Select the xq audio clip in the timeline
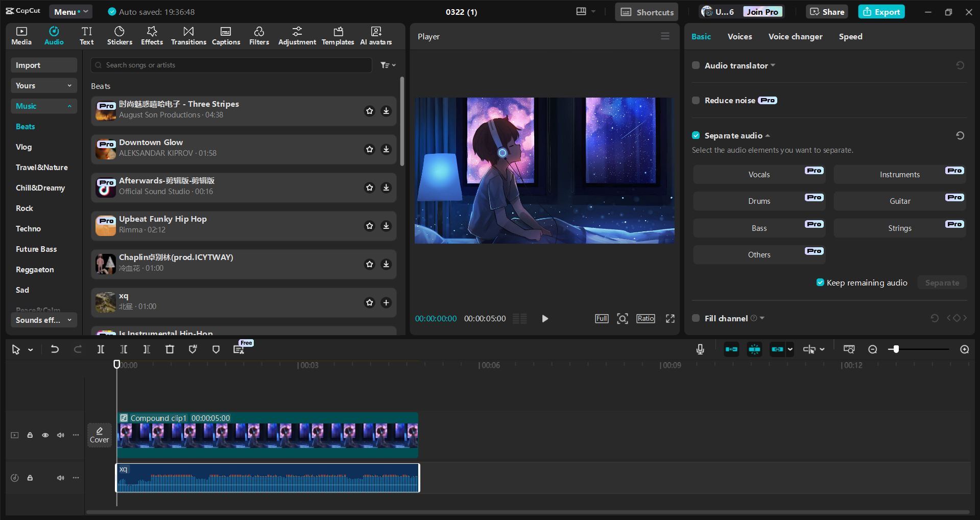 267,478
